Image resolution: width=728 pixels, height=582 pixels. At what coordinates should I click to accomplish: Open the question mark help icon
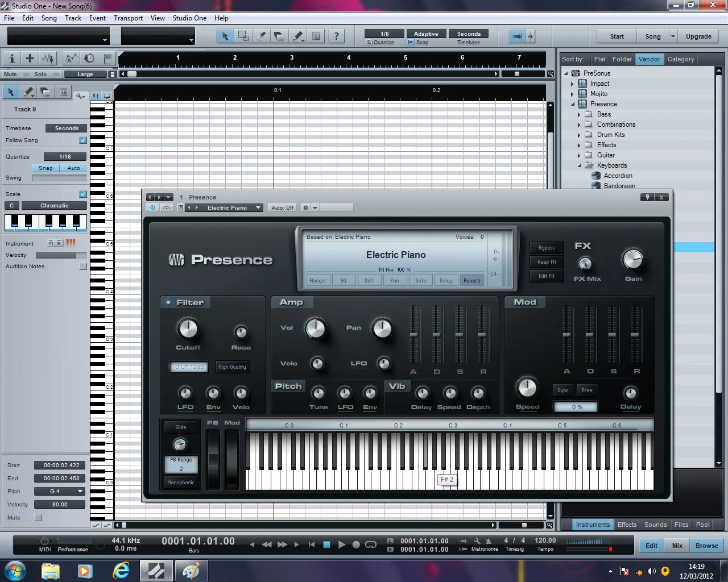coord(337,36)
